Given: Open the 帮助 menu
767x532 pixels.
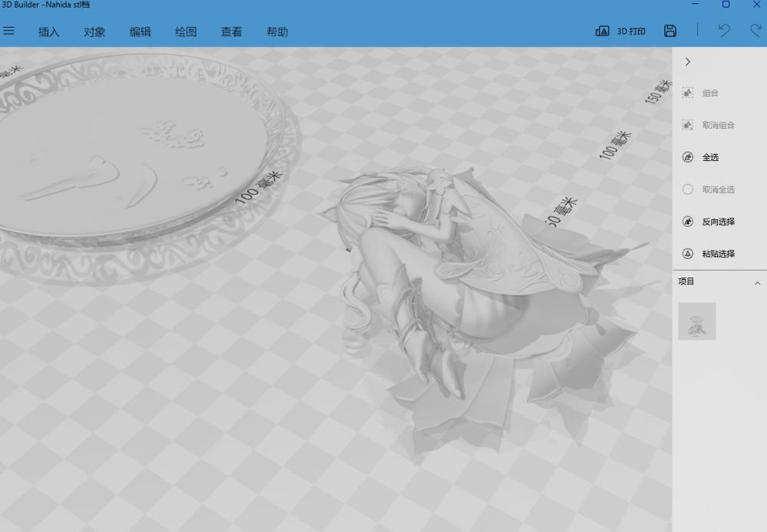Looking at the screenshot, I should tap(277, 31).
